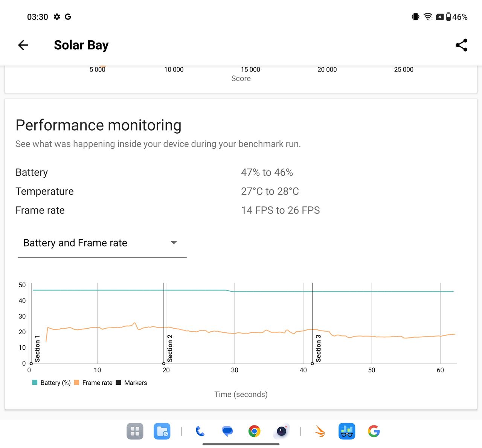
Task: Tap the battery status icon in status bar
Action: tap(448, 17)
